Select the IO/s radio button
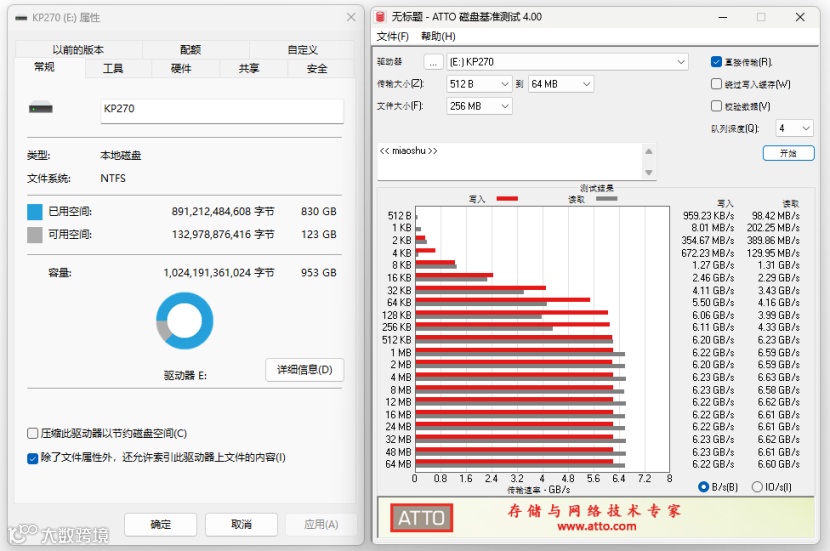Viewport: 830px width, 551px height. click(757, 486)
